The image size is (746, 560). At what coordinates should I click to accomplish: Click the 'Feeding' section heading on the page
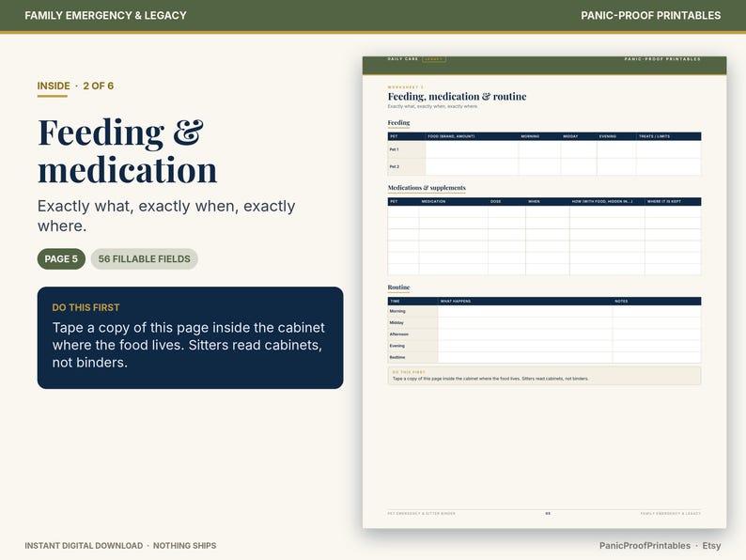(398, 123)
